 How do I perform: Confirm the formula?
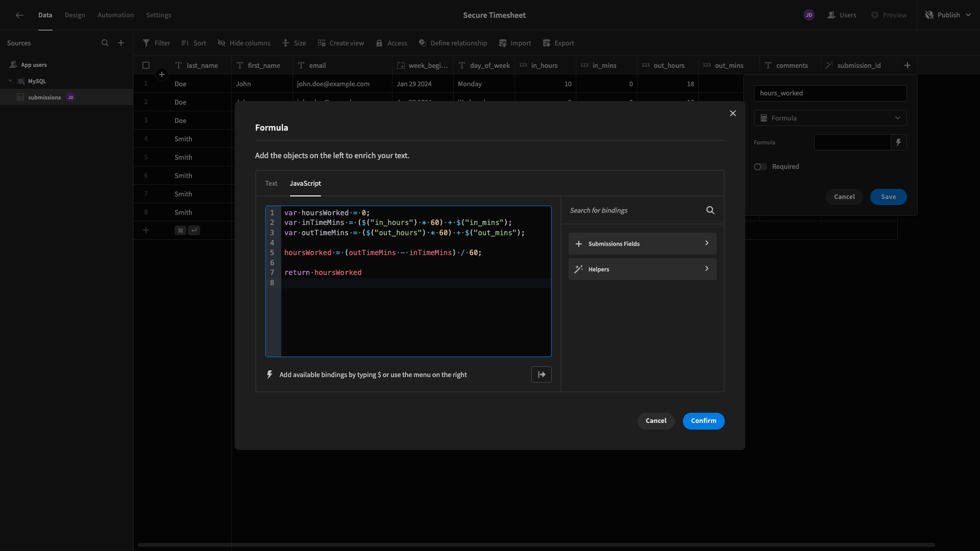click(703, 421)
